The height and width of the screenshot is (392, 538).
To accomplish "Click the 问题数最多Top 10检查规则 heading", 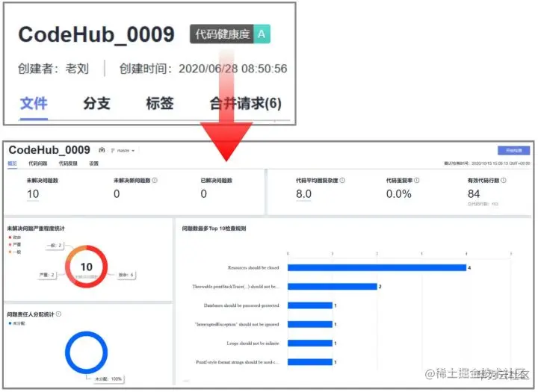I will click(214, 228).
